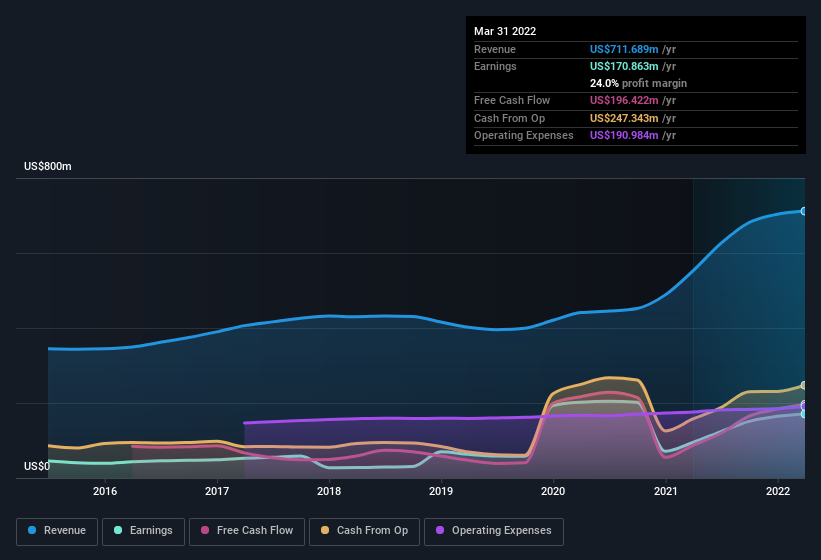Click the US$800m y-axis label
The width and height of the screenshot is (821, 560).
[x=48, y=166]
